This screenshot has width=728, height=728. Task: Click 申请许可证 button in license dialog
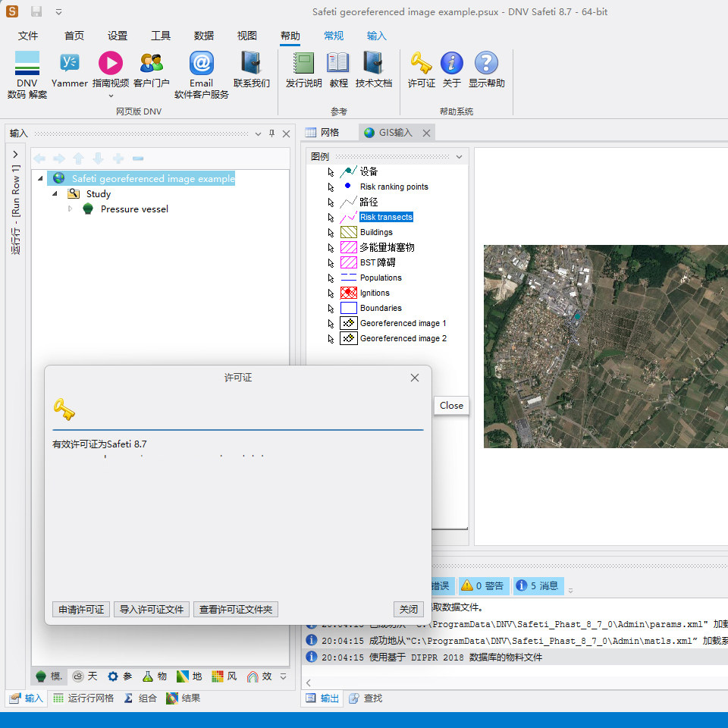point(81,609)
